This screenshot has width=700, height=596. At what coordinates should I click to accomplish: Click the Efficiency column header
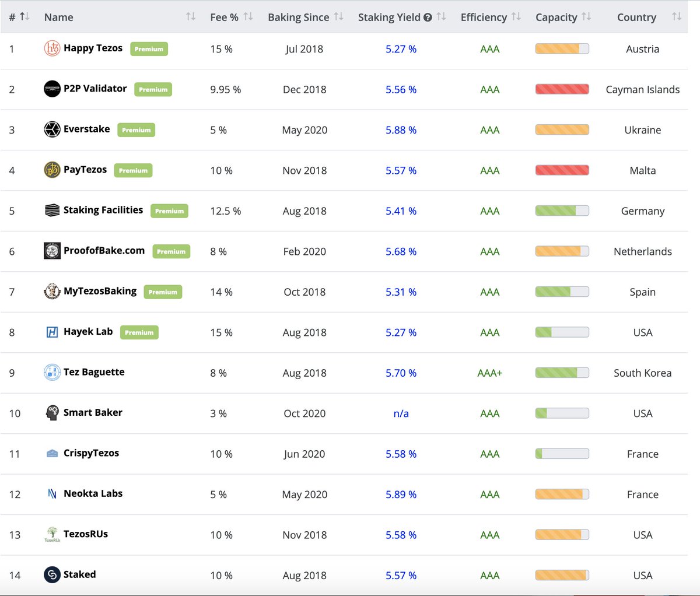tap(484, 17)
